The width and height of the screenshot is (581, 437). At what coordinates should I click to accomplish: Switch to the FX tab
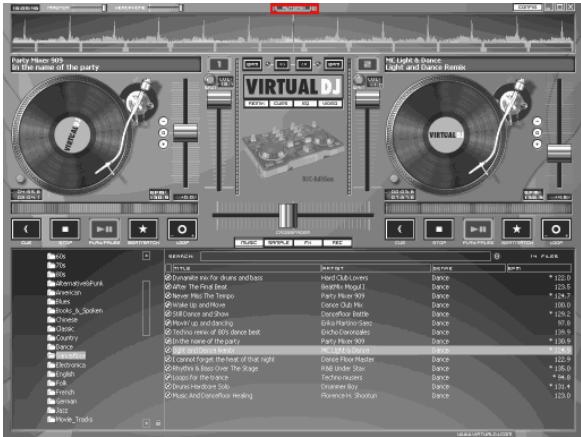click(308, 243)
